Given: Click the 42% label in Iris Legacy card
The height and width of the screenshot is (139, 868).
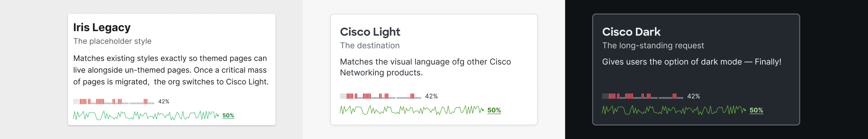Looking at the screenshot, I should coord(164,101).
